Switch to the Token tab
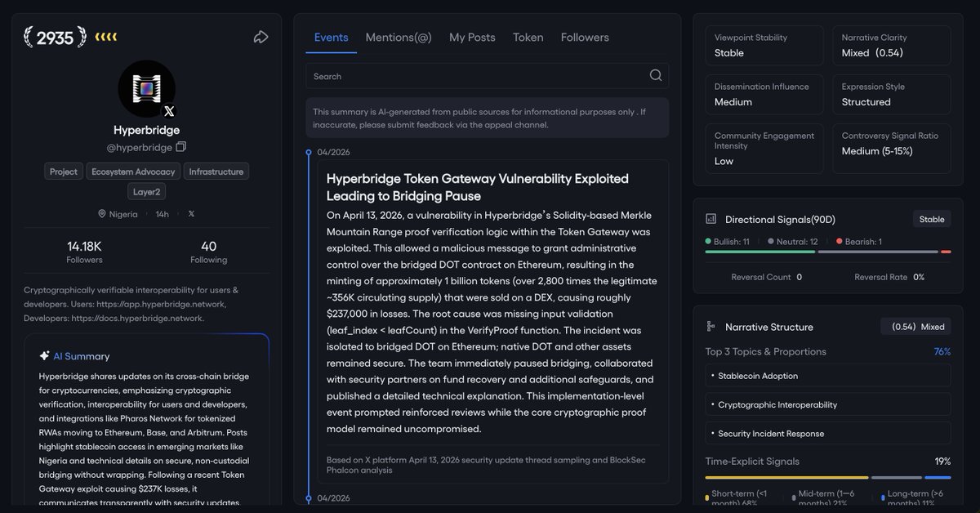Image resolution: width=980 pixels, height=513 pixels. pos(528,38)
